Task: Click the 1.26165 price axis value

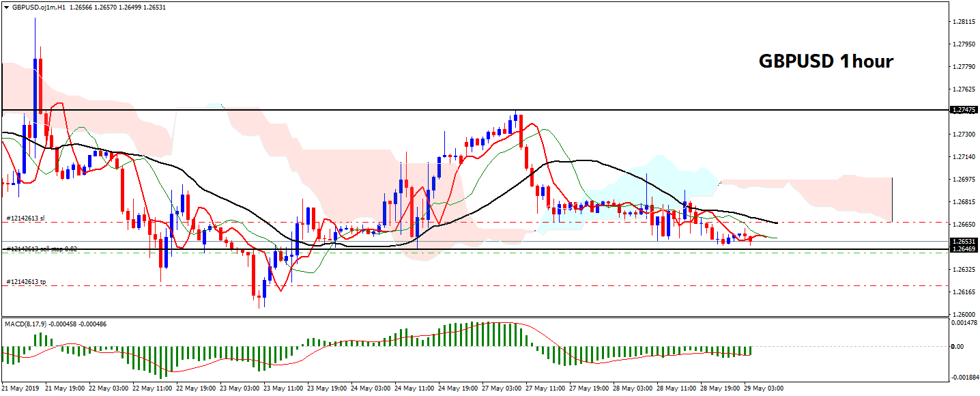Action: (963, 292)
